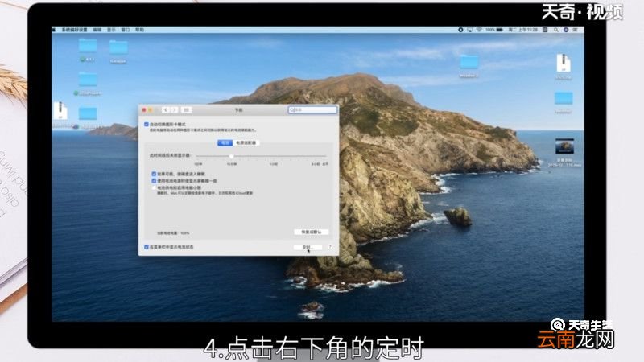Click the 定时 button
The height and width of the screenshot is (362, 644).
[308, 247]
